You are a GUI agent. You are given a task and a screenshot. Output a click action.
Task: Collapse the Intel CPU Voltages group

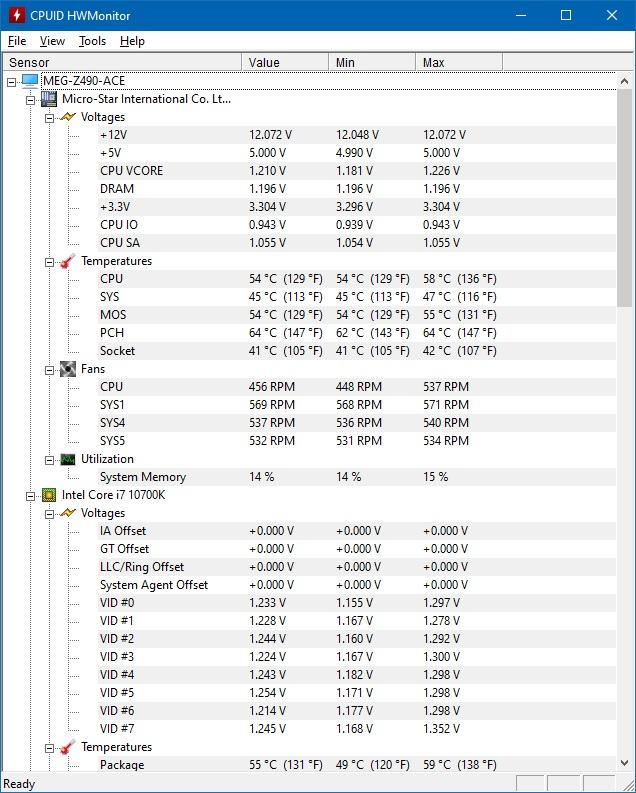pos(49,514)
